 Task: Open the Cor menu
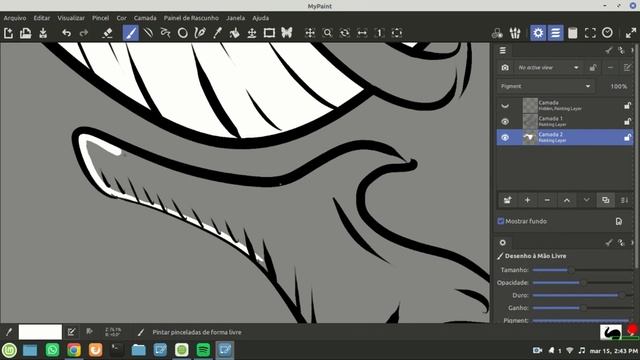[x=122, y=18]
